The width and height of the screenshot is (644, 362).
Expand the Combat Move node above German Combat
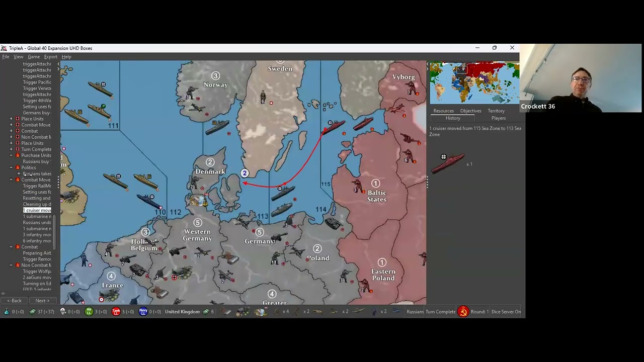[11, 125]
